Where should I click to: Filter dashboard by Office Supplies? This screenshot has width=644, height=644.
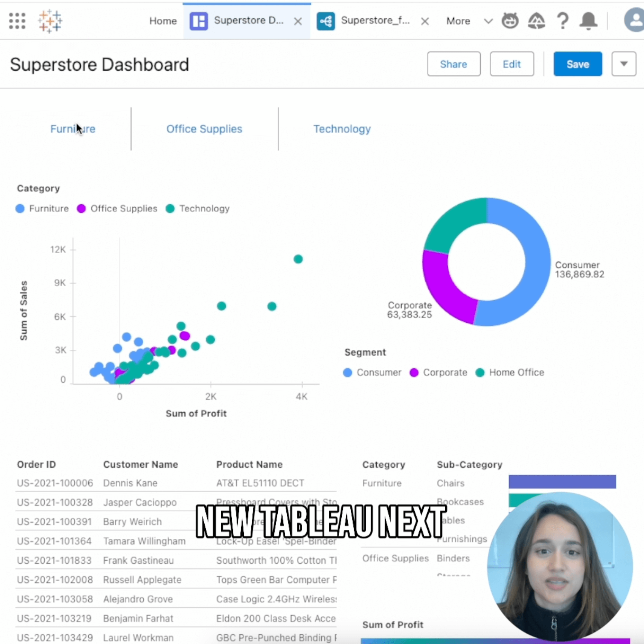click(204, 129)
